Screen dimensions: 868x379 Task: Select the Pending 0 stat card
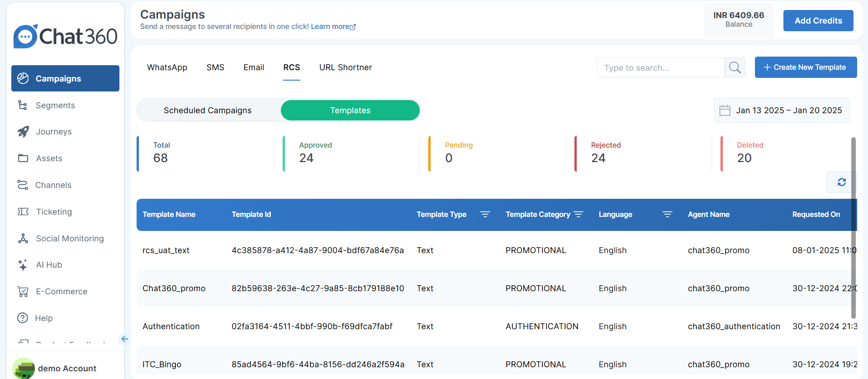497,154
